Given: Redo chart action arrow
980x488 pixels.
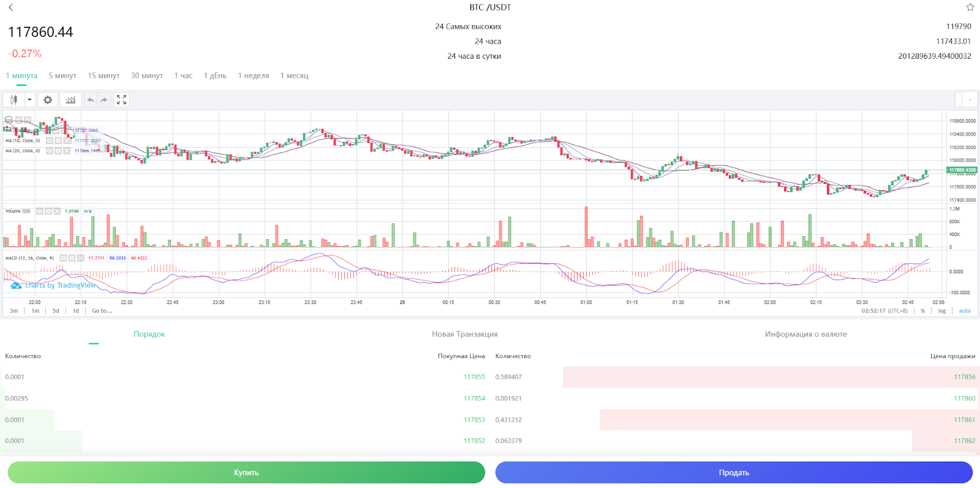Looking at the screenshot, I should click(104, 100).
